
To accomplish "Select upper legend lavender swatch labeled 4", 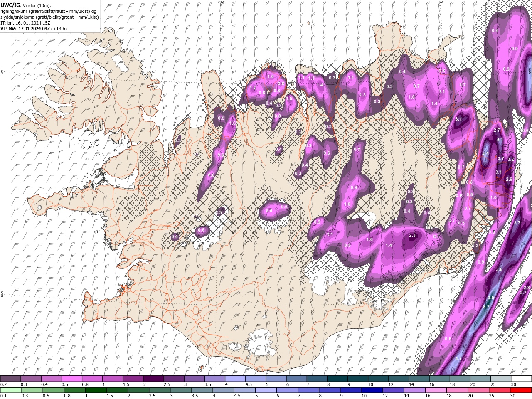I will [x=235, y=379].
